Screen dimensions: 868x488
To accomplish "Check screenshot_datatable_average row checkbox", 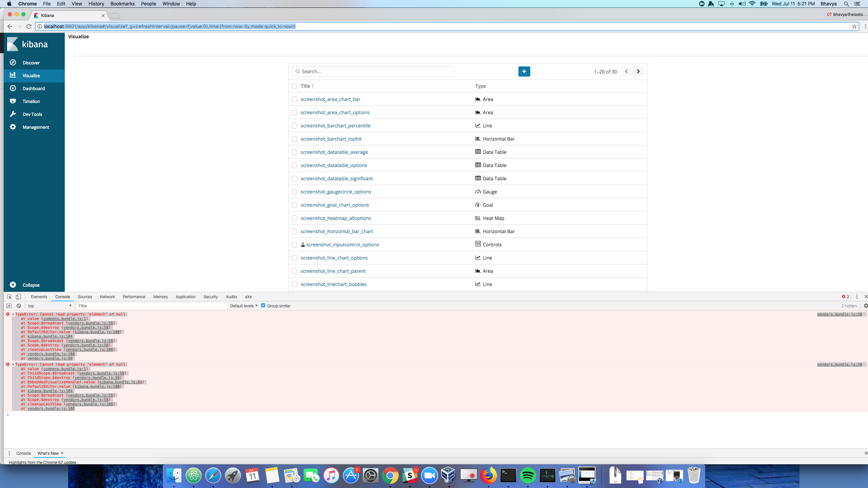I will (294, 152).
